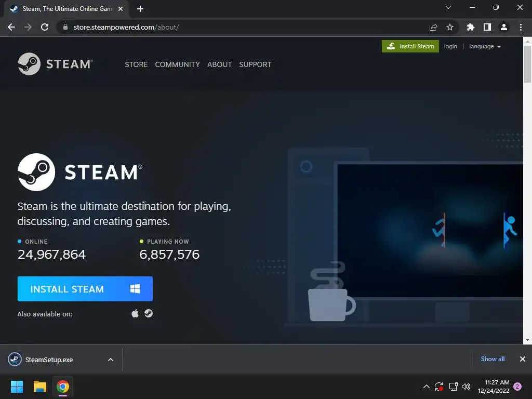532x399 pixels.
Task: Go back to the previous page
Action: 11,27
